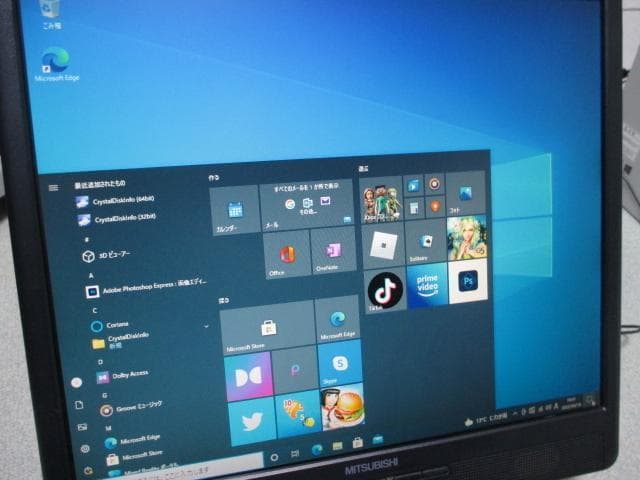Jump to the letter G header

coord(105,396)
